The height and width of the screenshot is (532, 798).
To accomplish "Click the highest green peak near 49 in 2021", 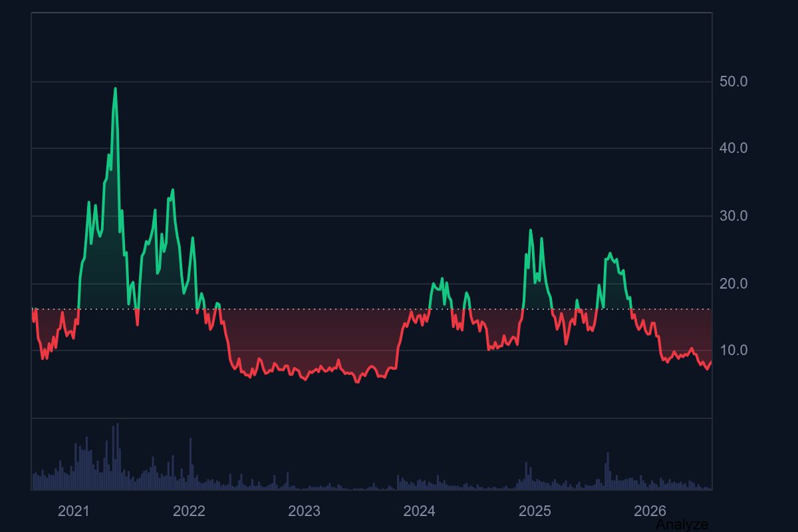I will coord(115,88).
